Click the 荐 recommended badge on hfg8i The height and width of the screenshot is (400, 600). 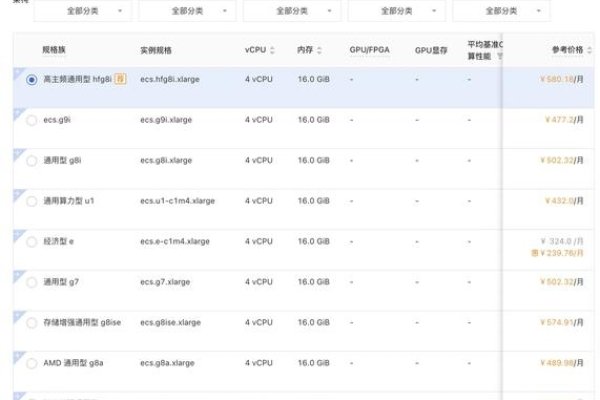(120, 79)
